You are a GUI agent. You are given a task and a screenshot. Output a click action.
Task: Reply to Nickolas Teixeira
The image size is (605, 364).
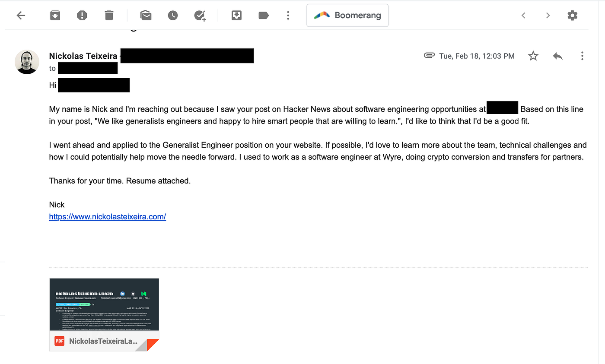click(557, 56)
